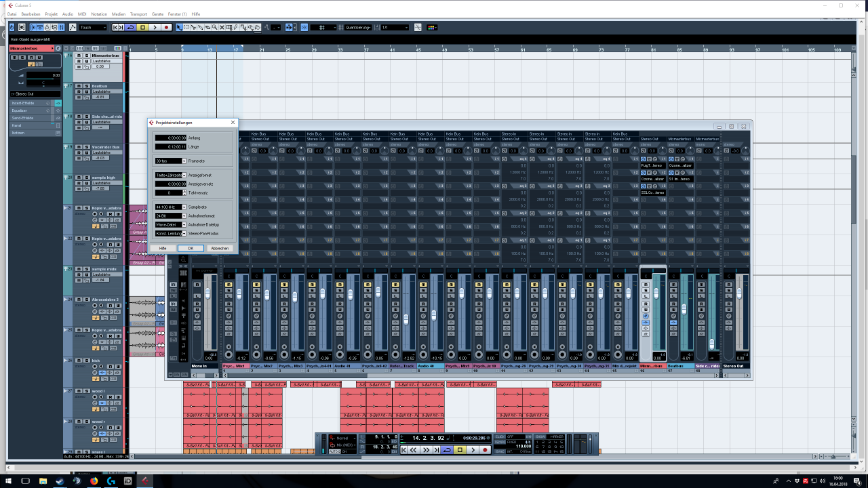Select the arrow Object Selection tool in toolbar
The height and width of the screenshot is (488, 868).
(178, 27)
